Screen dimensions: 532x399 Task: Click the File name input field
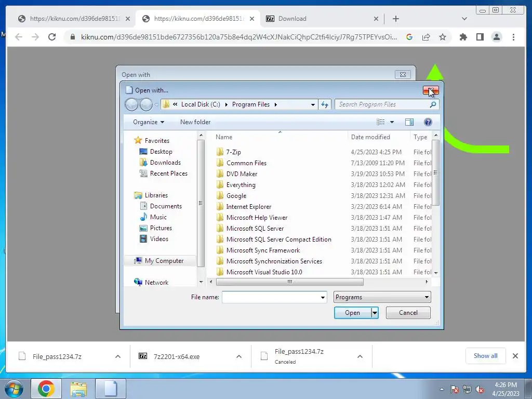(271, 298)
